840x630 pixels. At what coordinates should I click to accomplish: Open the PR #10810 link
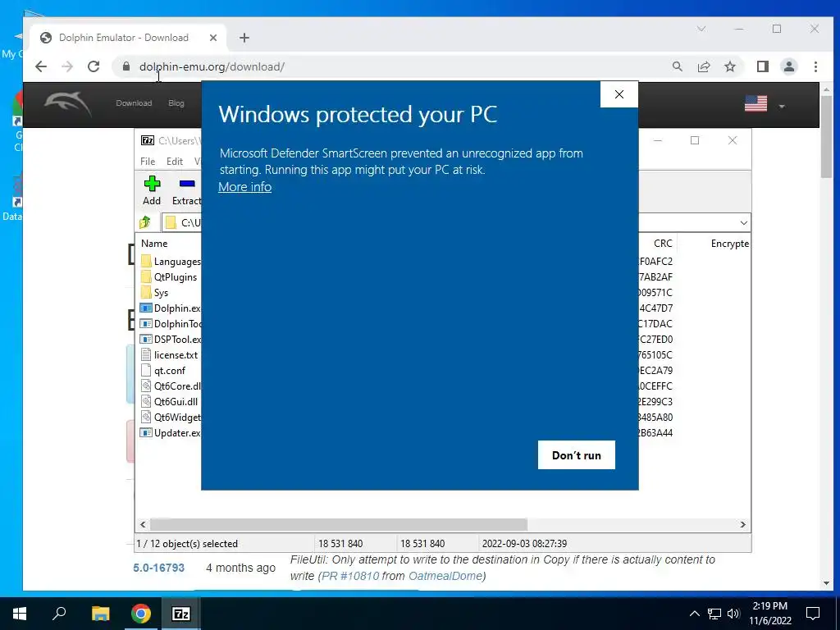pos(350,576)
